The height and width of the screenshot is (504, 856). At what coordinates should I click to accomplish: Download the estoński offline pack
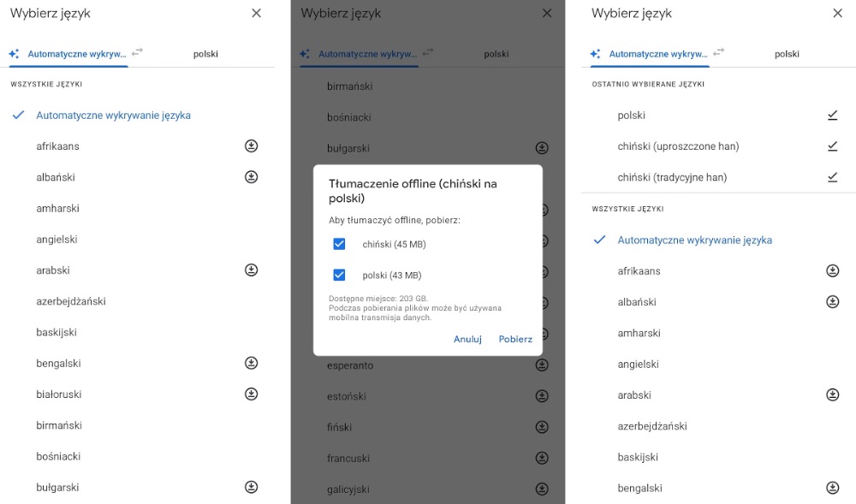click(542, 396)
